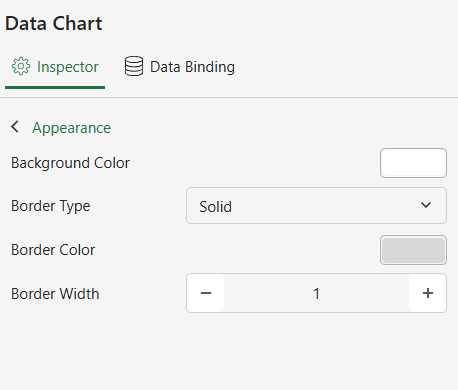This screenshot has height=390, width=458.
Task: Click the Background Color label
Action: (x=70, y=163)
